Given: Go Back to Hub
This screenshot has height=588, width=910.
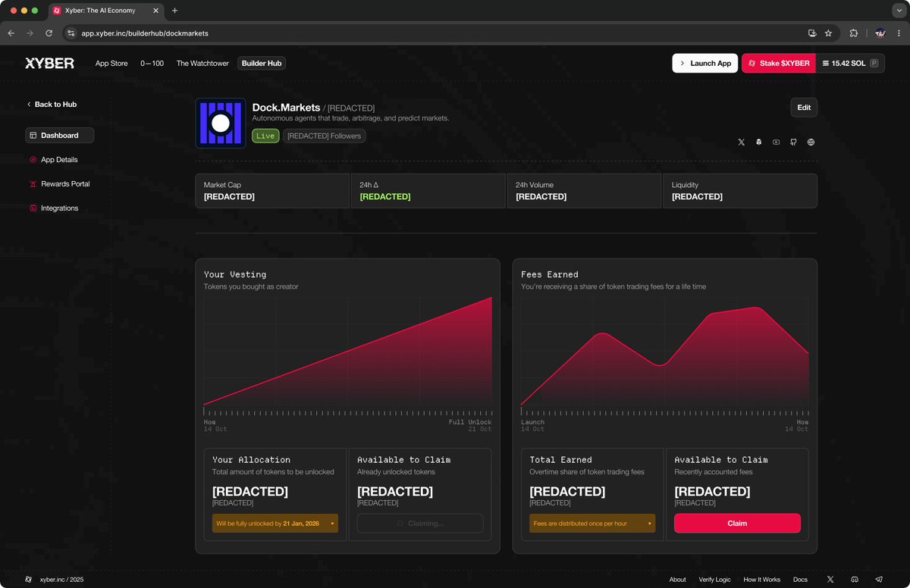Looking at the screenshot, I should (52, 105).
